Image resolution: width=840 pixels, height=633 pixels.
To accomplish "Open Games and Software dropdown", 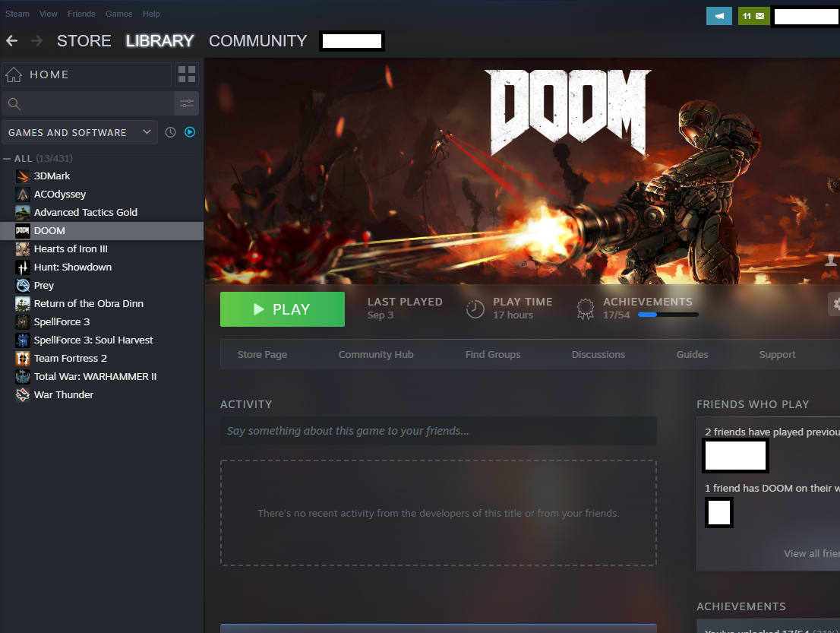I will [80, 132].
